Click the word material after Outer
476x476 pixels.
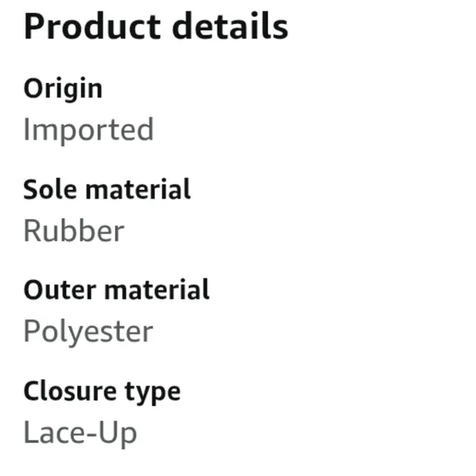tap(157, 290)
